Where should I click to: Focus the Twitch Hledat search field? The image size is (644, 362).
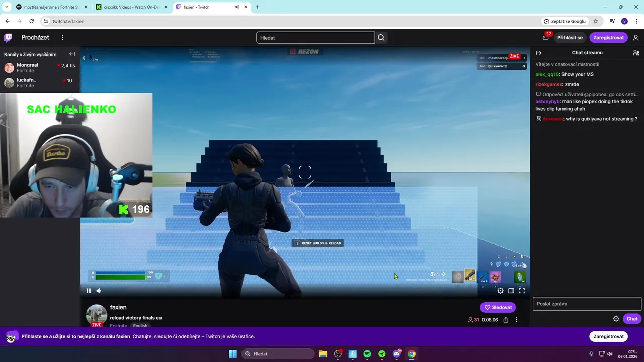(x=315, y=38)
